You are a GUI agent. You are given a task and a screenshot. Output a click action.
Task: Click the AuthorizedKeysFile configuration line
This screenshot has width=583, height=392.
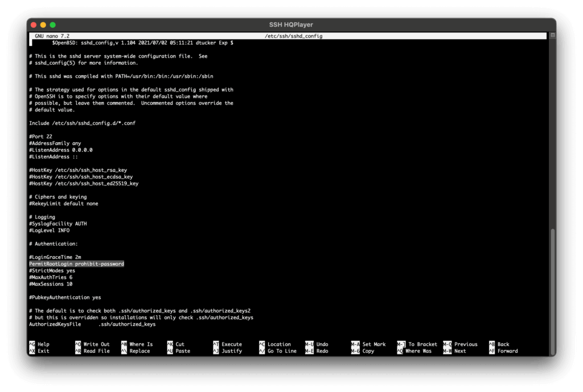(x=92, y=324)
